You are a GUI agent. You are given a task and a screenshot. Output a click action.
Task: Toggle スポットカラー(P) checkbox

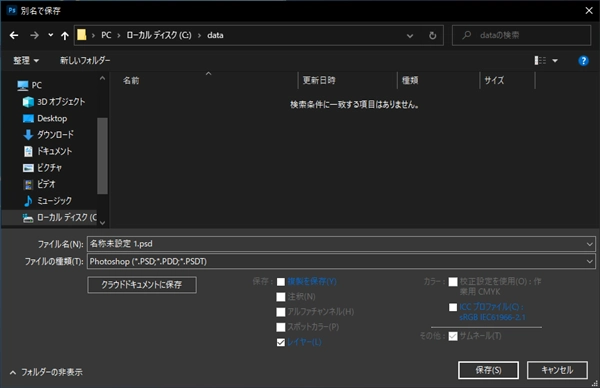281,328
